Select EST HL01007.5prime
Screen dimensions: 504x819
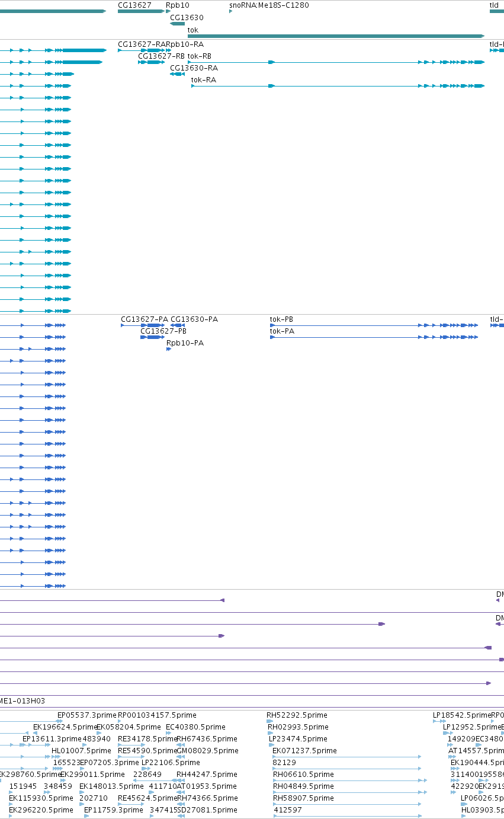(x=81, y=751)
